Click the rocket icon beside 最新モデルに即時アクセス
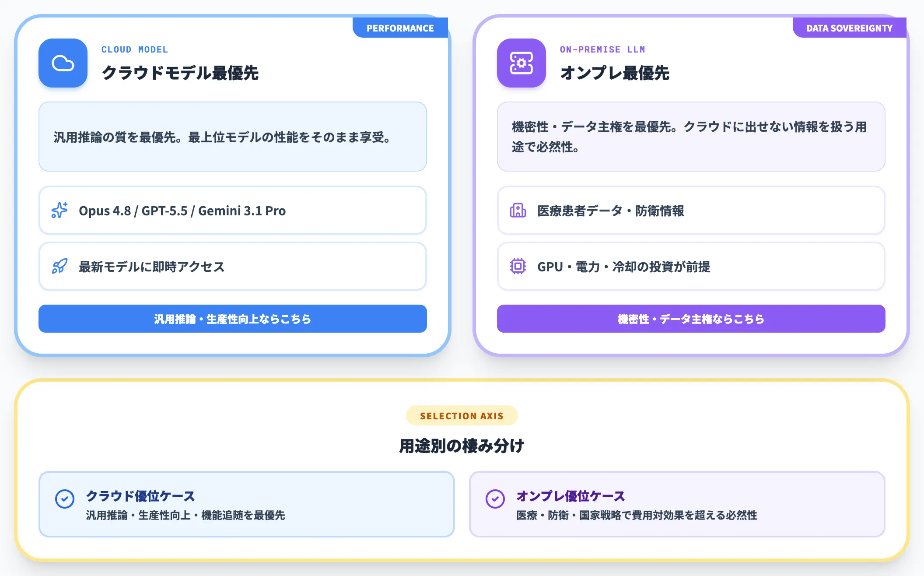924x576 pixels. click(x=59, y=266)
